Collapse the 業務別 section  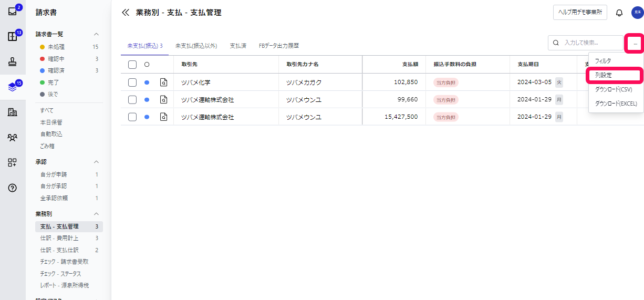coord(96,214)
